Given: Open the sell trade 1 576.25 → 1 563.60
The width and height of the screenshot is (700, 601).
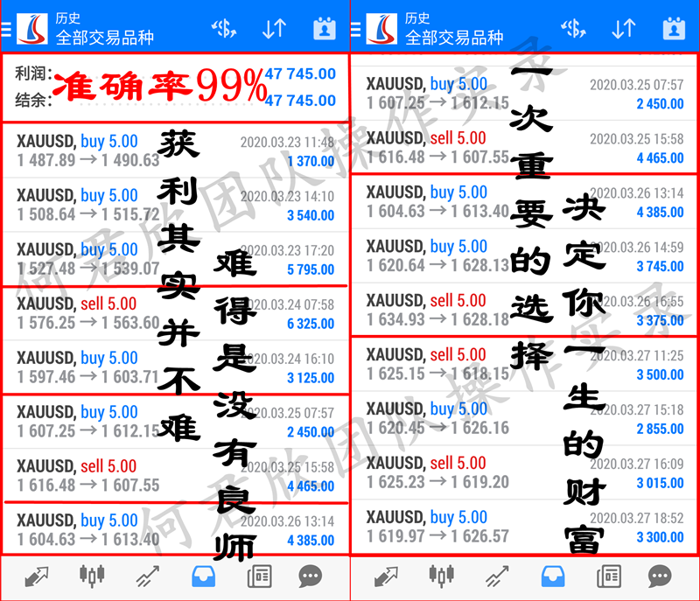Looking at the screenshot, I should 176,313.
